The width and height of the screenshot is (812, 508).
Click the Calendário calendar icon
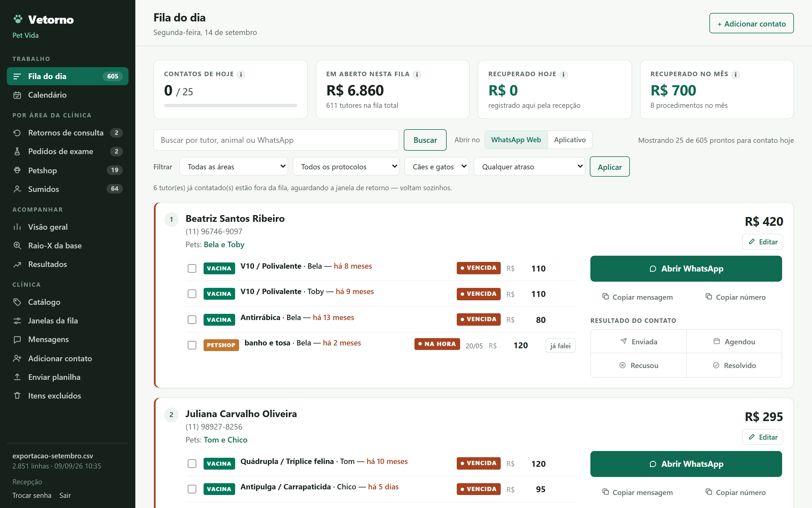click(17, 95)
